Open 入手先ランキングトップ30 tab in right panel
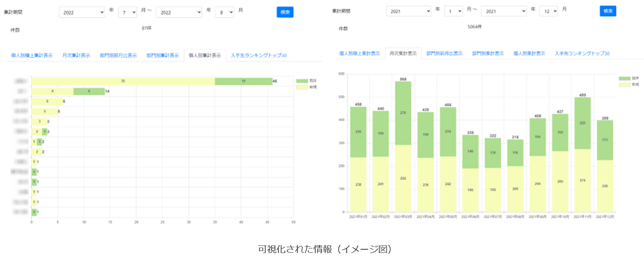This screenshot has width=644, height=262. 583,53
